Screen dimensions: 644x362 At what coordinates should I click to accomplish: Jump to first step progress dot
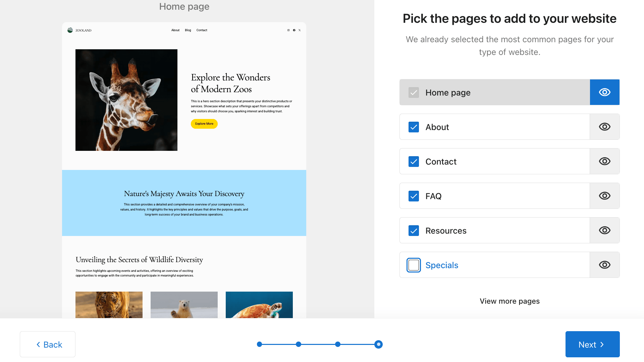point(259,344)
